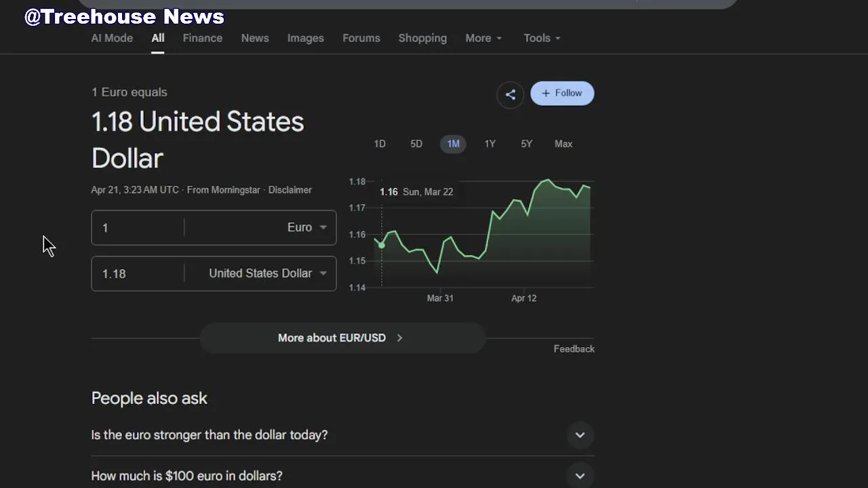The image size is (868, 488).
Task: Click the "People also ask" heading
Action: point(149,399)
